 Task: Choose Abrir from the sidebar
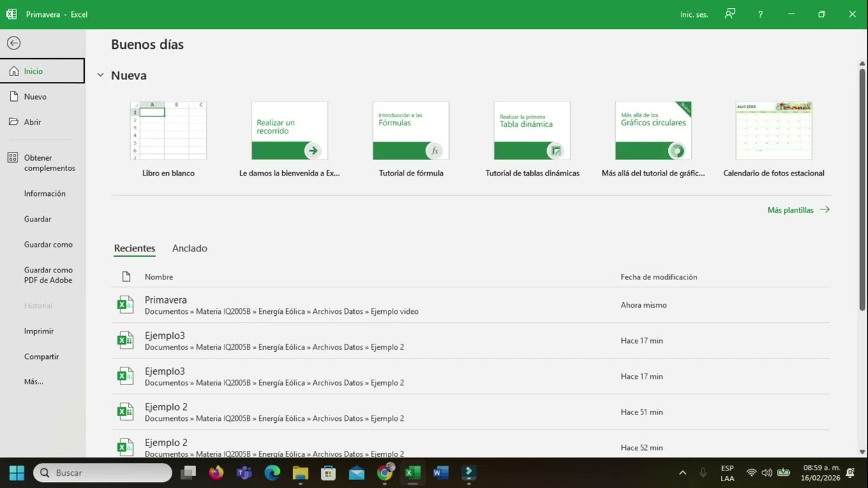[42, 122]
